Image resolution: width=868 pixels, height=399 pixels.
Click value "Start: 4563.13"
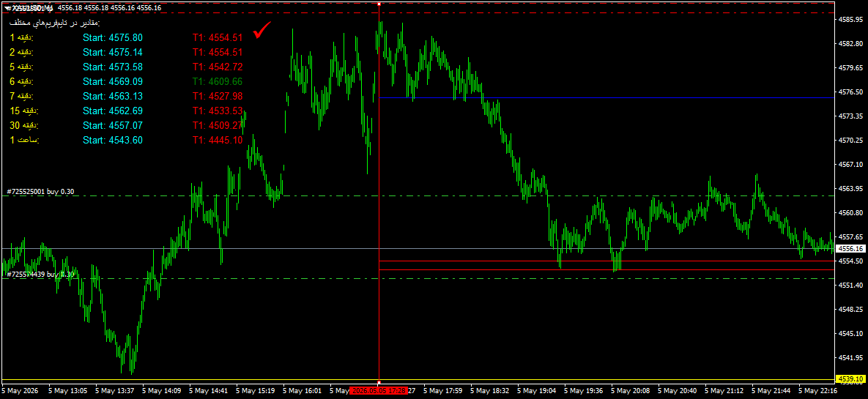[x=113, y=97]
